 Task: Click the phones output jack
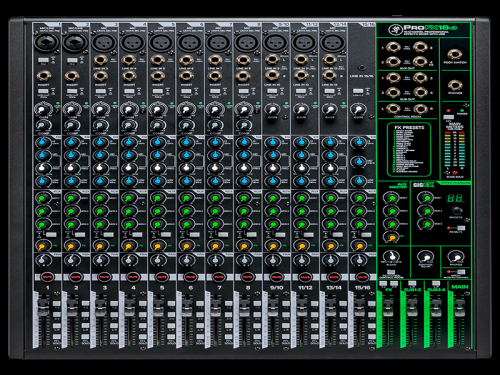[x=455, y=85]
